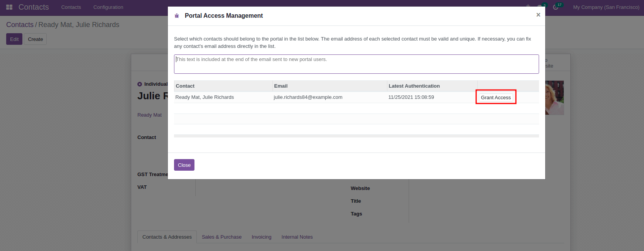
Task: Click the purple Close button
Action: pyautogui.click(x=184, y=165)
